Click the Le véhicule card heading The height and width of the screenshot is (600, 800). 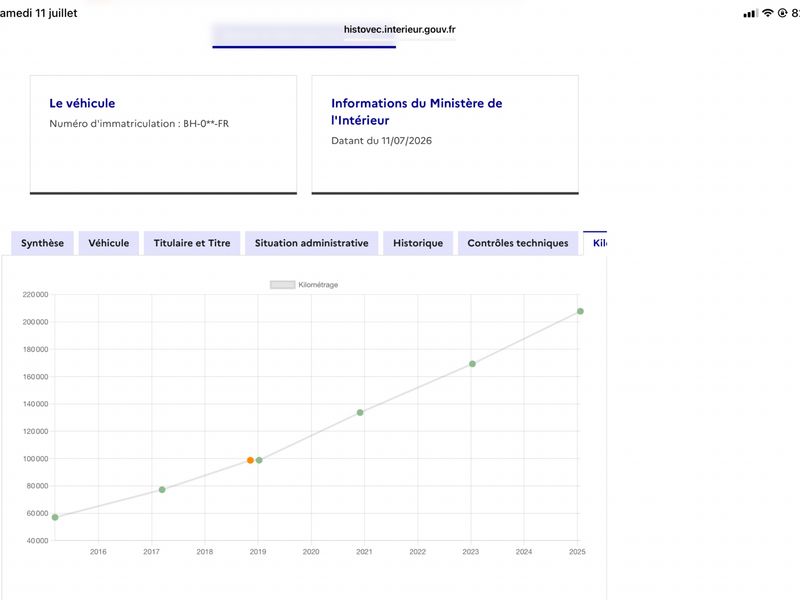(x=82, y=103)
